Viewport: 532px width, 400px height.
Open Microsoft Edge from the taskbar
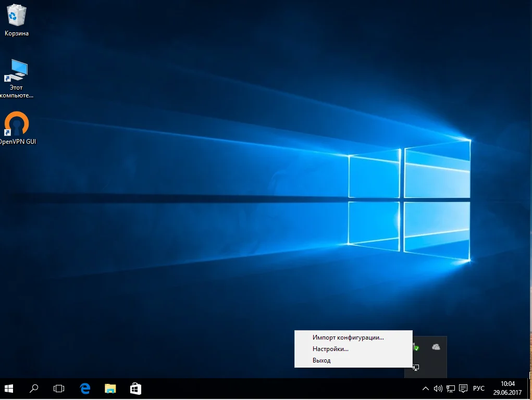coord(85,389)
